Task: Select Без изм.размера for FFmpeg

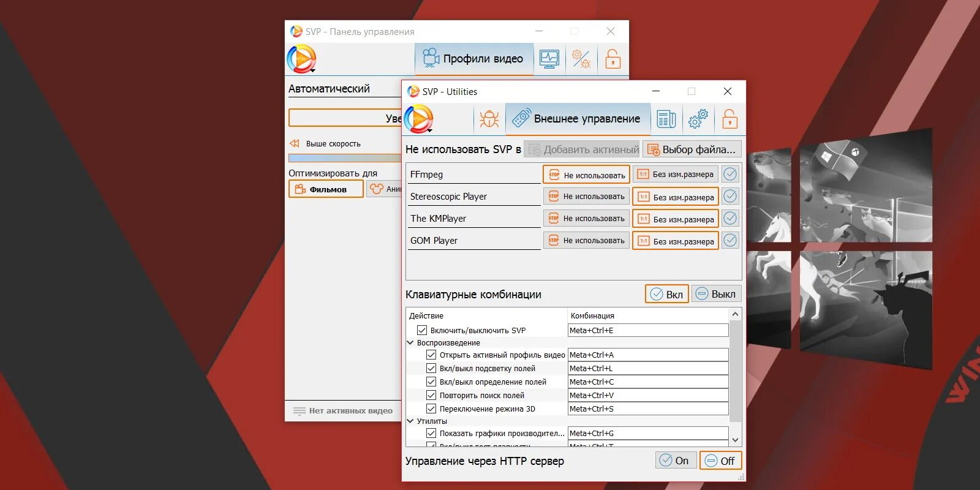Action: pyautogui.click(x=676, y=175)
